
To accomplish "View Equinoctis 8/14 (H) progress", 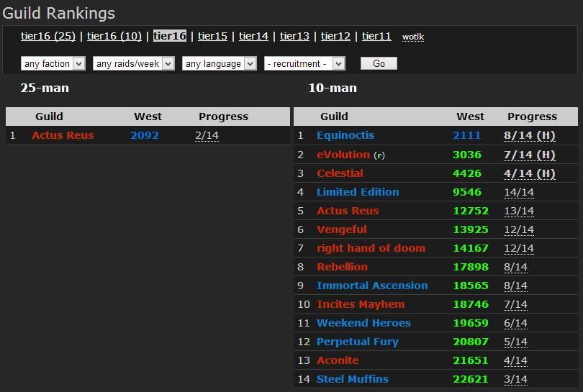I will (529, 135).
